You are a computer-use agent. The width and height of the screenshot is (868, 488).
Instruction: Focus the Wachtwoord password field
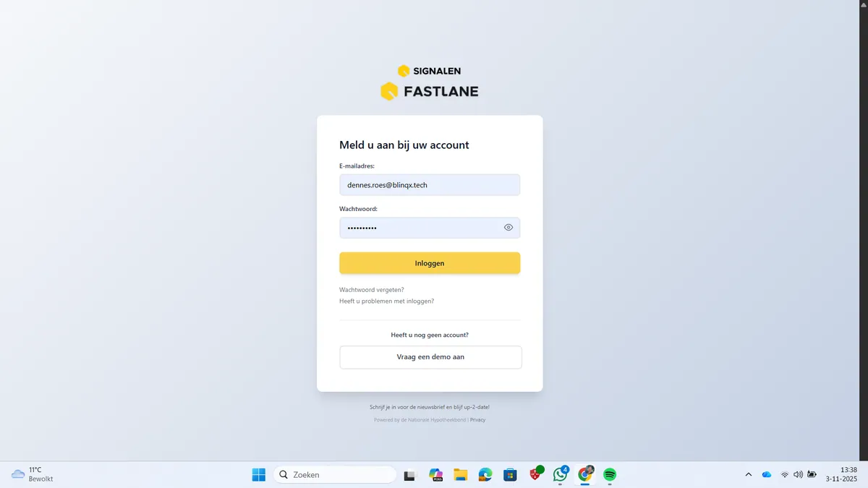click(x=430, y=228)
